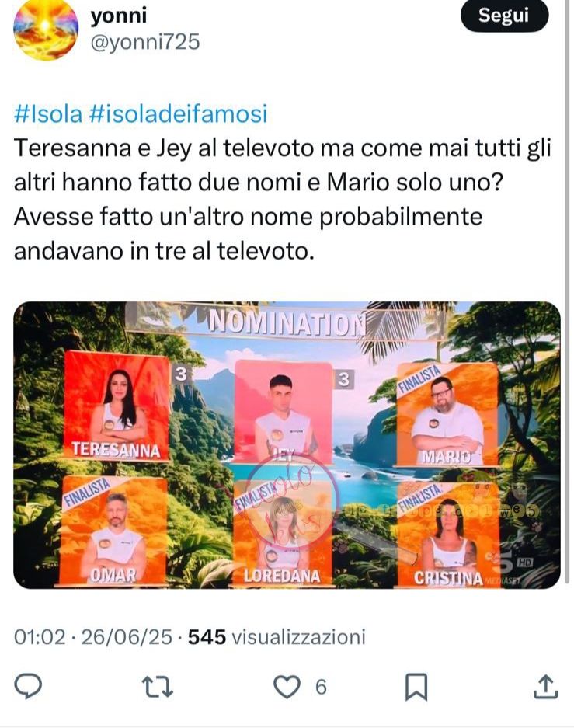This screenshot has height=728, width=574.
Task: Tap Mario's finalist card in the image
Action: pyautogui.click(x=447, y=414)
